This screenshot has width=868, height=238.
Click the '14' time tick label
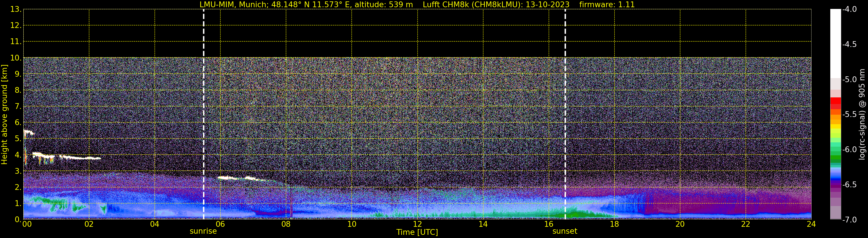pos(483,224)
